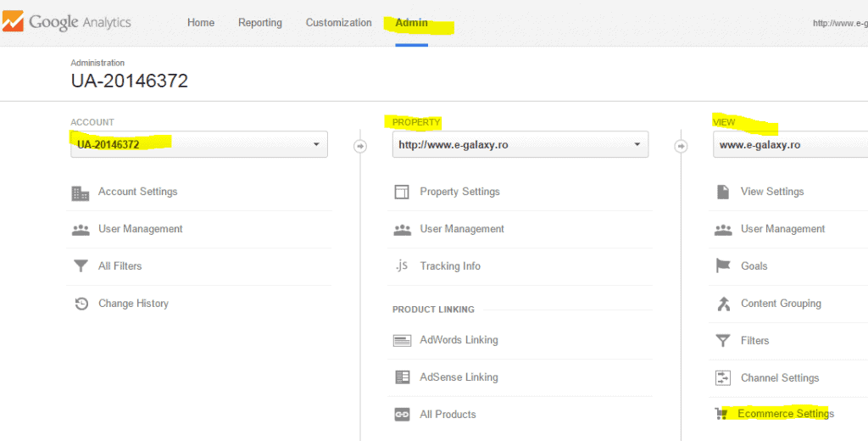Screen dimensions: 868x441
Task: Click the Property Settings window icon
Action: click(x=402, y=193)
